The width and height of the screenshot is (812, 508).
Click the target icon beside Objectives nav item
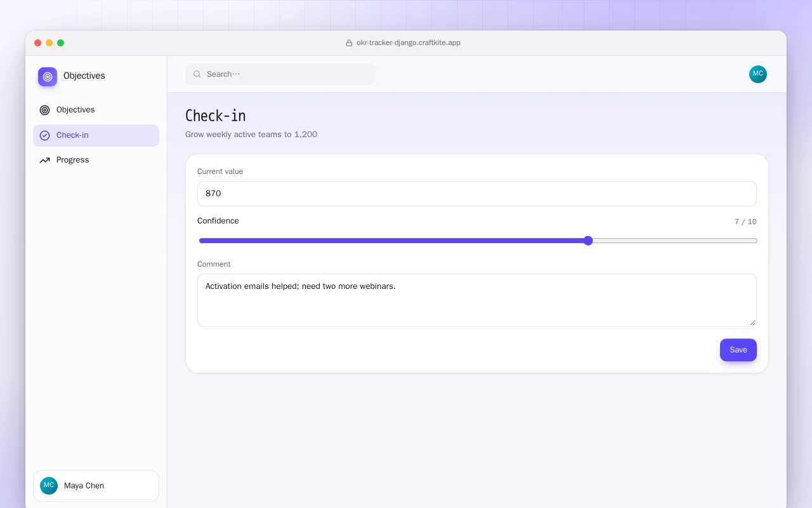tap(44, 110)
